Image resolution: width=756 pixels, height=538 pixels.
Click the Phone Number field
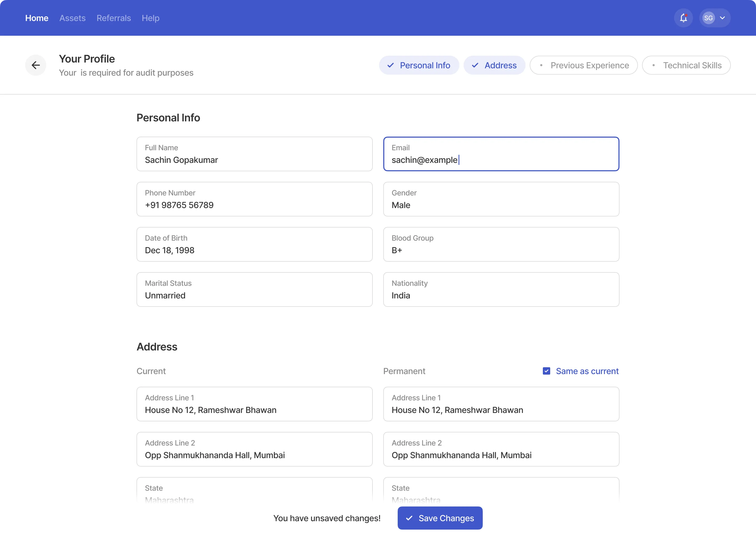point(254,199)
